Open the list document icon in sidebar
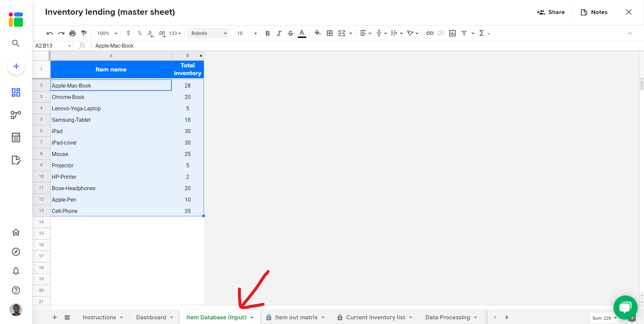Image resolution: width=644 pixels, height=324 pixels. click(x=16, y=138)
